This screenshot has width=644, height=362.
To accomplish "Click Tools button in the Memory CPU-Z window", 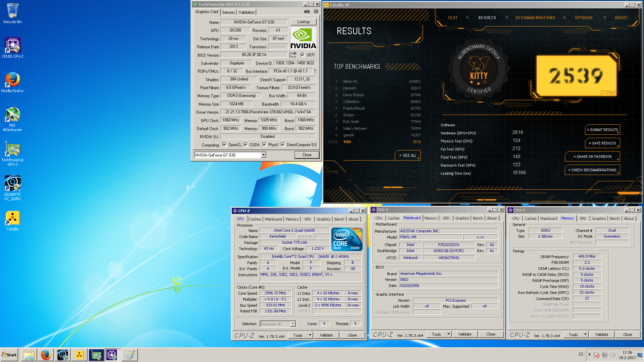I will click(x=573, y=335).
